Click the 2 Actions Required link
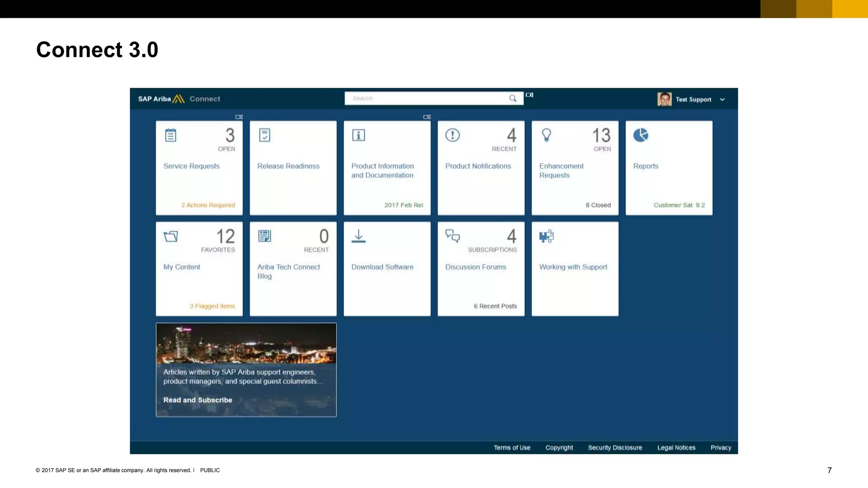 [208, 205]
